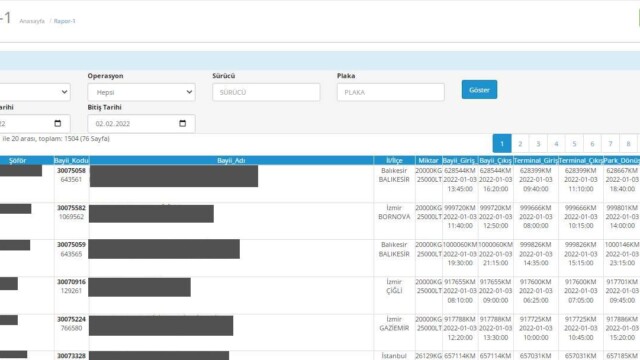This screenshot has width=640, height=360.
Task: Sort by Bayii_Kodu column header
Action: [x=71, y=160]
